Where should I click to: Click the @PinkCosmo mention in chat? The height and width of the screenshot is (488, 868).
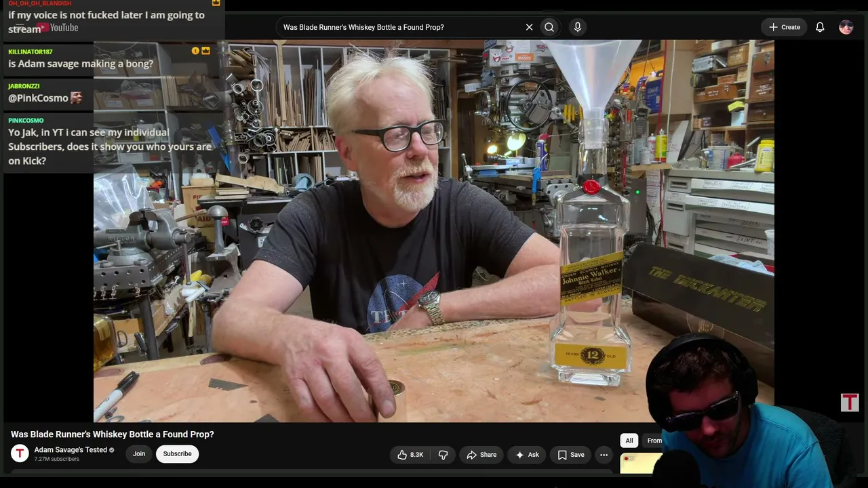coord(38,98)
